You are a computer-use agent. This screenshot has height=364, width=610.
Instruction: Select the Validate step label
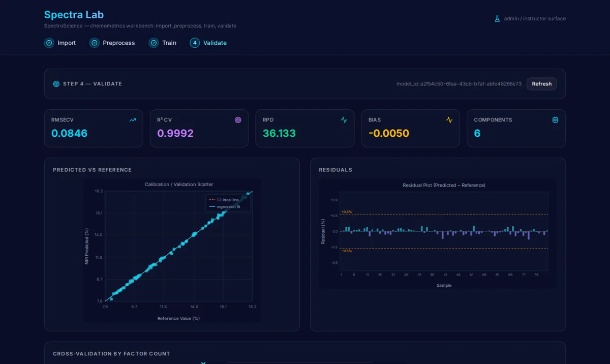coord(215,43)
